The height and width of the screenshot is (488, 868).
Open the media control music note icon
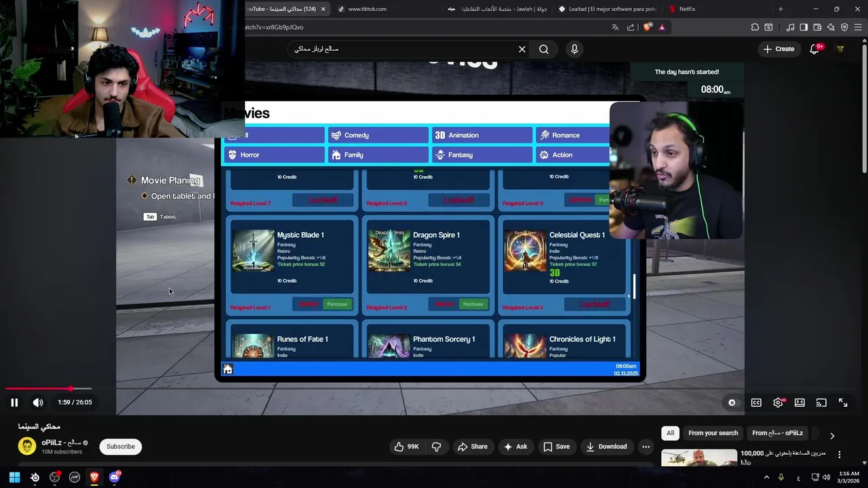point(790,27)
